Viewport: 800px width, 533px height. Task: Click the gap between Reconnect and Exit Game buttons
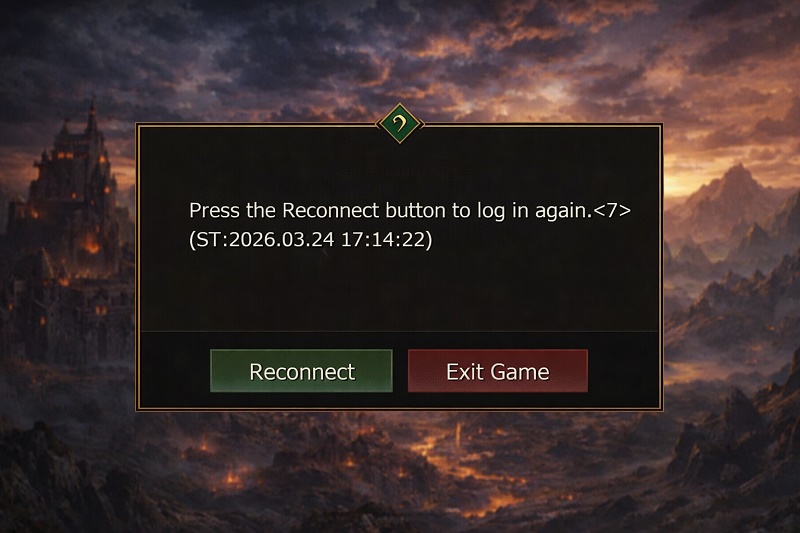pos(400,371)
